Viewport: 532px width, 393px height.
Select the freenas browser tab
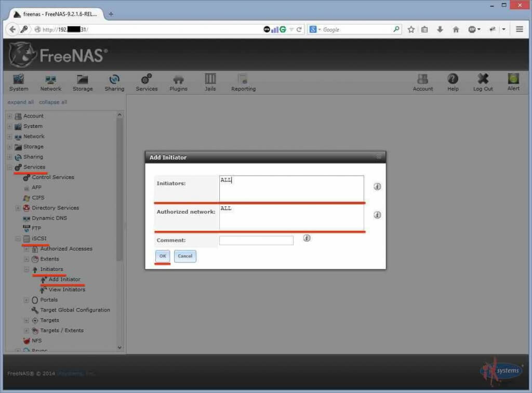(x=56, y=14)
